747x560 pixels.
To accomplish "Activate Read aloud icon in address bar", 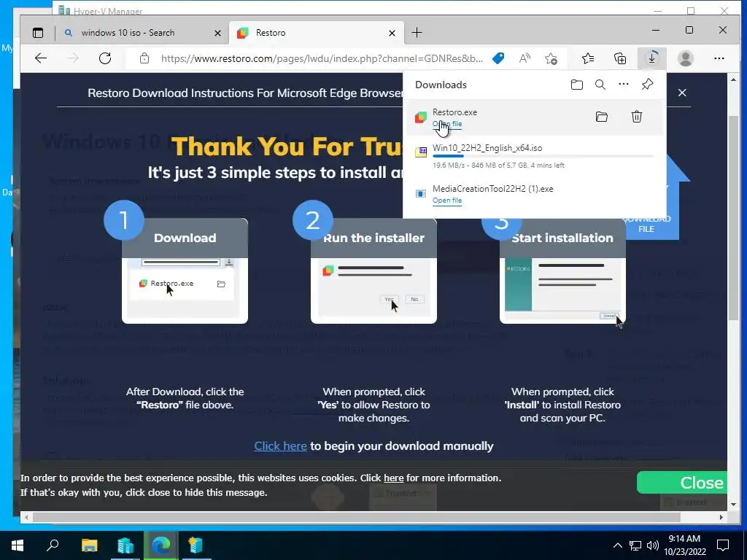I will point(525,58).
